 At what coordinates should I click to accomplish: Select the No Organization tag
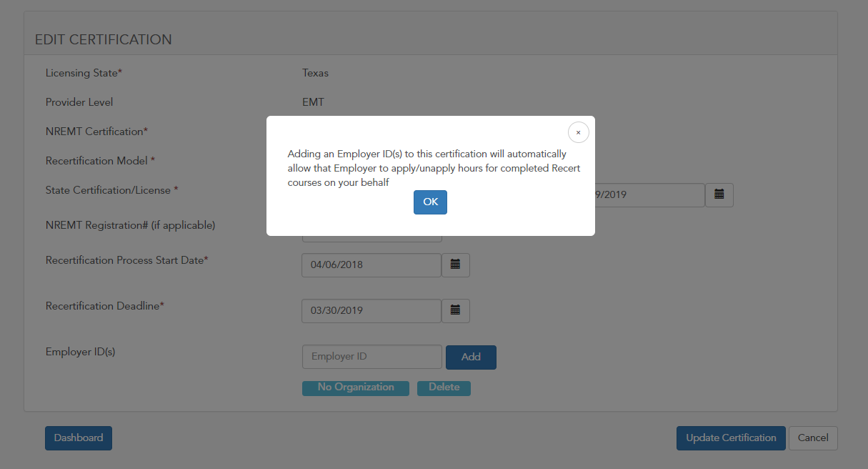356,387
